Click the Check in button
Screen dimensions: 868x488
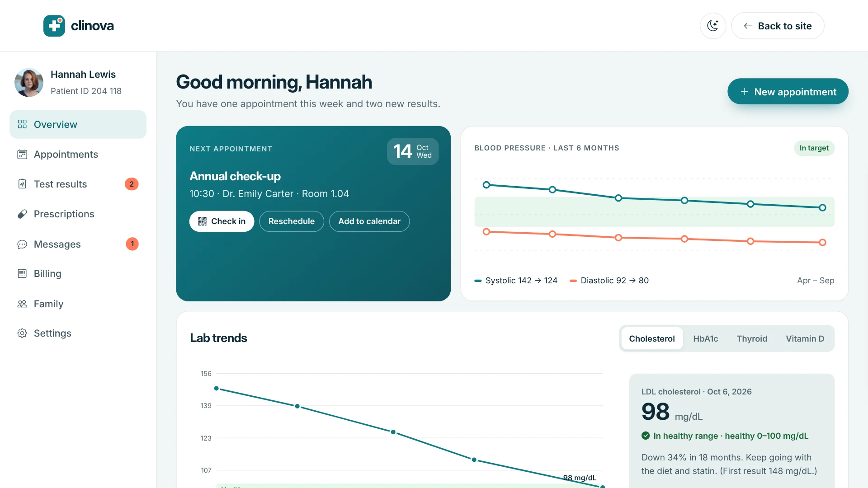tap(222, 221)
